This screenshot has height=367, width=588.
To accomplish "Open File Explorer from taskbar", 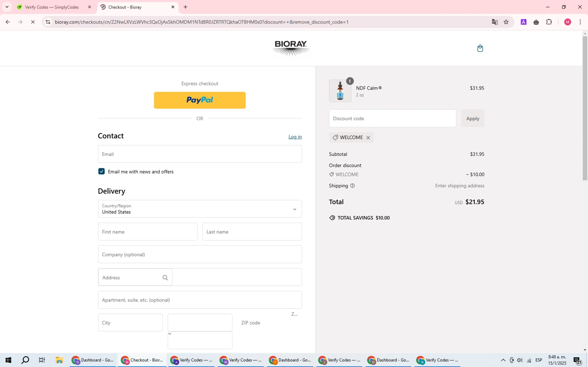I will point(59,360).
